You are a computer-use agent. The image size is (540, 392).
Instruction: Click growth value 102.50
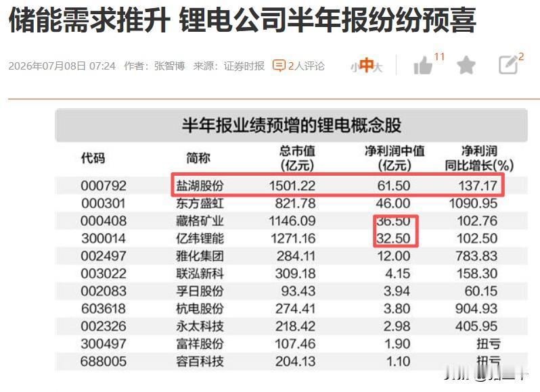pyautogui.click(x=477, y=239)
